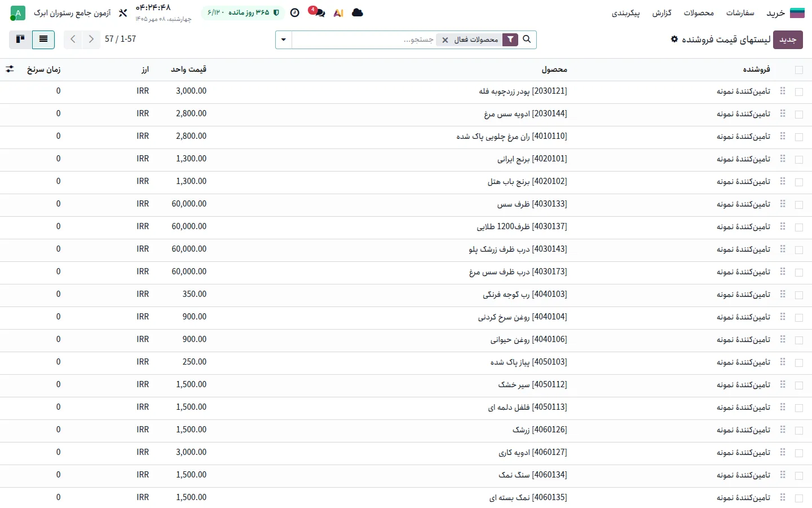The image size is (812, 508).
Task: Open the محصولات menu
Action: point(699,12)
